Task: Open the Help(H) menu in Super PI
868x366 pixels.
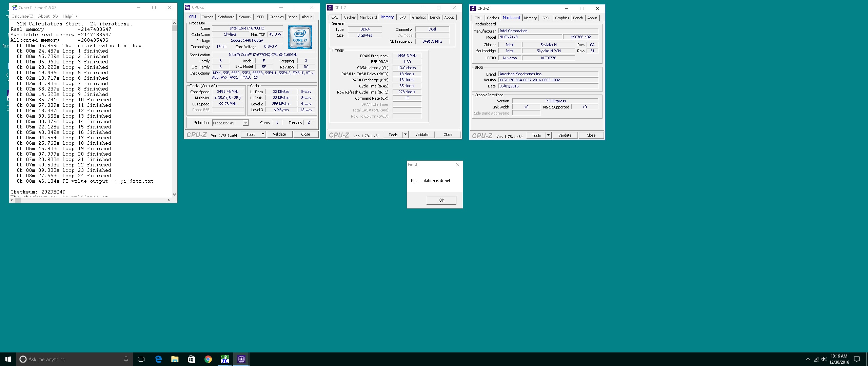Action: click(x=70, y=16)
